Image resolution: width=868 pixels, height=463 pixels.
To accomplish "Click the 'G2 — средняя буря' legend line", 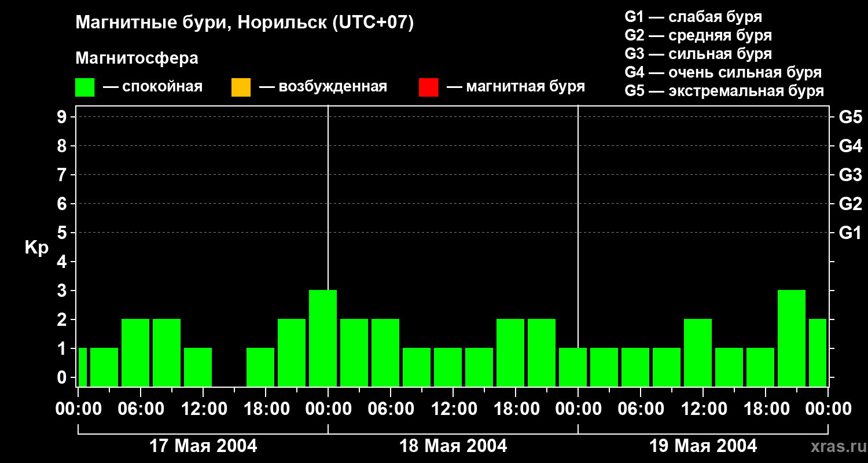I will (698, 35).
